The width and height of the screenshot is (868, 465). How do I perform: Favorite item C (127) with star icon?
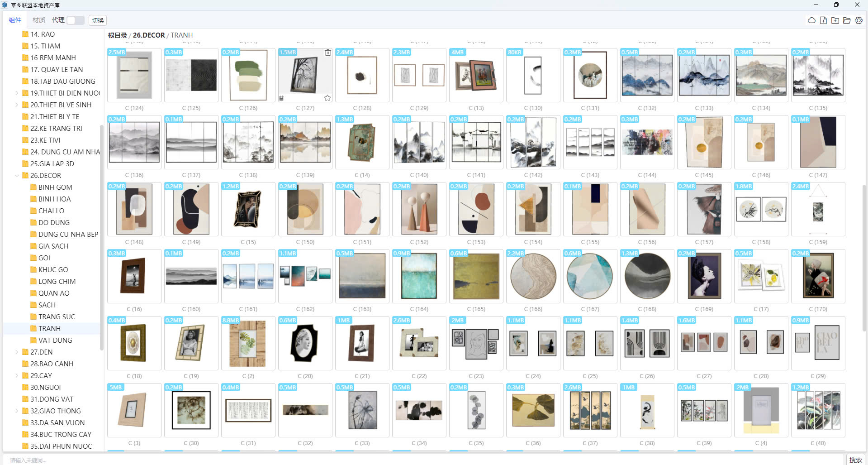tap(327, 98)
